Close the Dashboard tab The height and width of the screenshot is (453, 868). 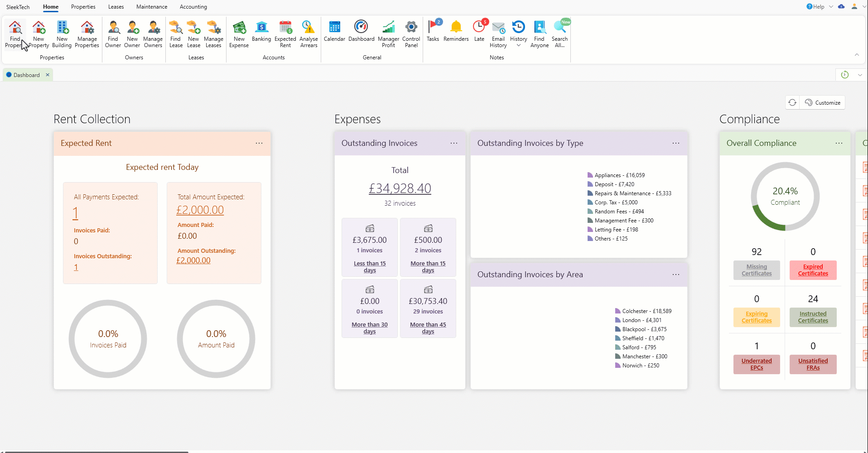tap(48, 75)
